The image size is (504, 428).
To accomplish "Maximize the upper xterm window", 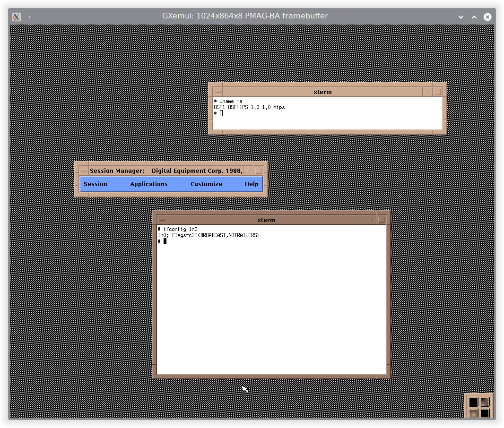I will point(437,92).
